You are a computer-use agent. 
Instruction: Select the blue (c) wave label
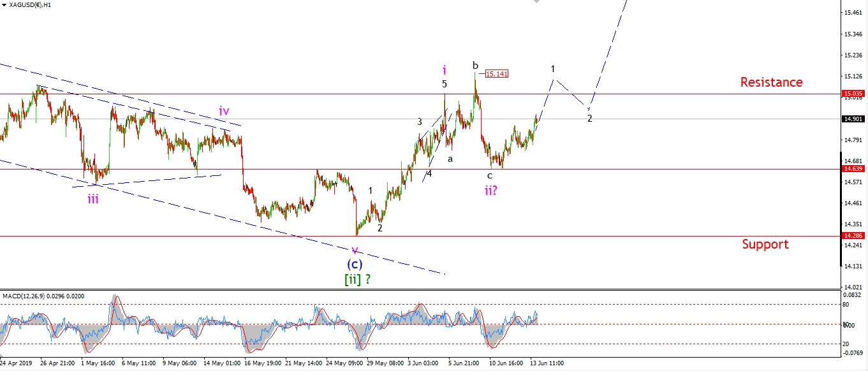click(355, 264)
